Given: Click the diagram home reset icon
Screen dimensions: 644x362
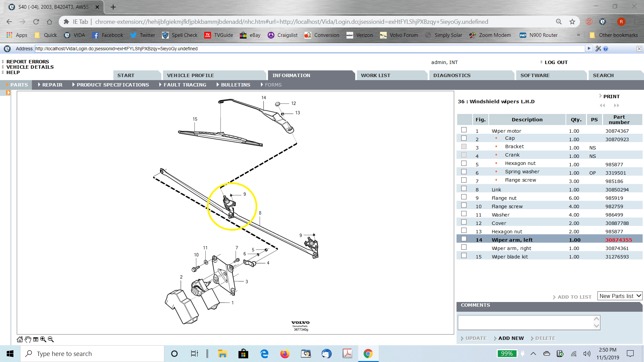Looking at the screenshot, I should coord(20,339).
